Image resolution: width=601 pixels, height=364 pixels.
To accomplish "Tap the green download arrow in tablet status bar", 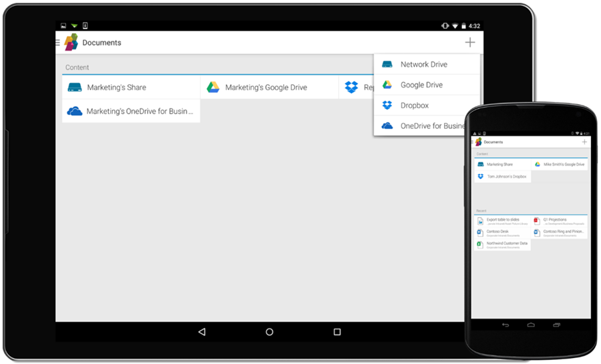I will [74, 25].
